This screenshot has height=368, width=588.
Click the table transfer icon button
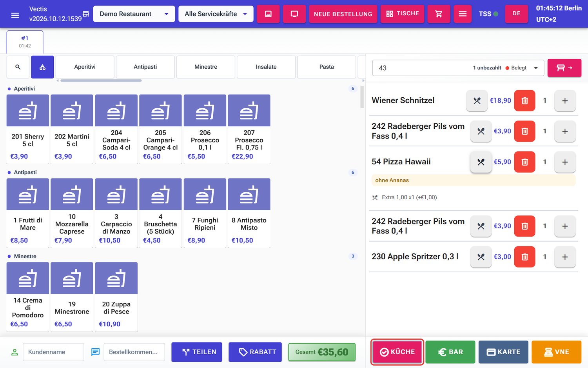(564, 68)
